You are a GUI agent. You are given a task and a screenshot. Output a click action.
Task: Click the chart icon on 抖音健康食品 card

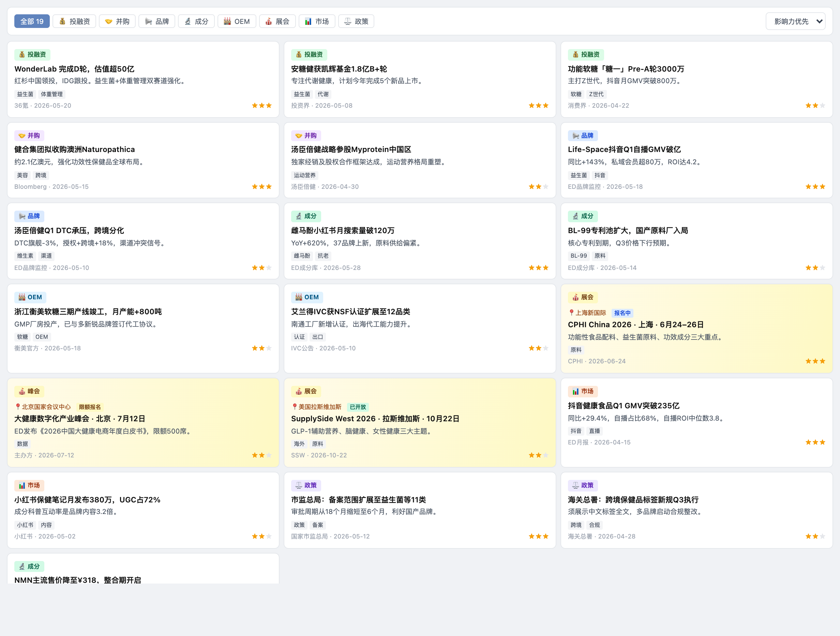point(576,391)
